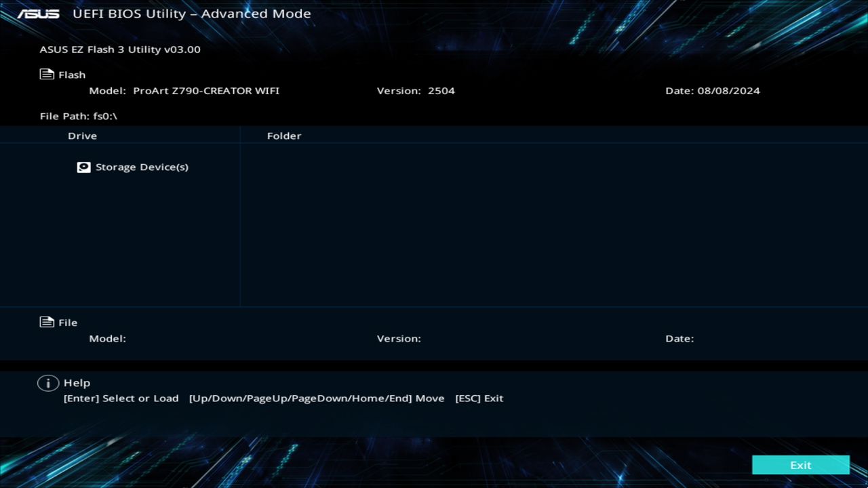Click the Exit button
The width and height of the screenshot is (868, 488).
(x=800, y=465)
